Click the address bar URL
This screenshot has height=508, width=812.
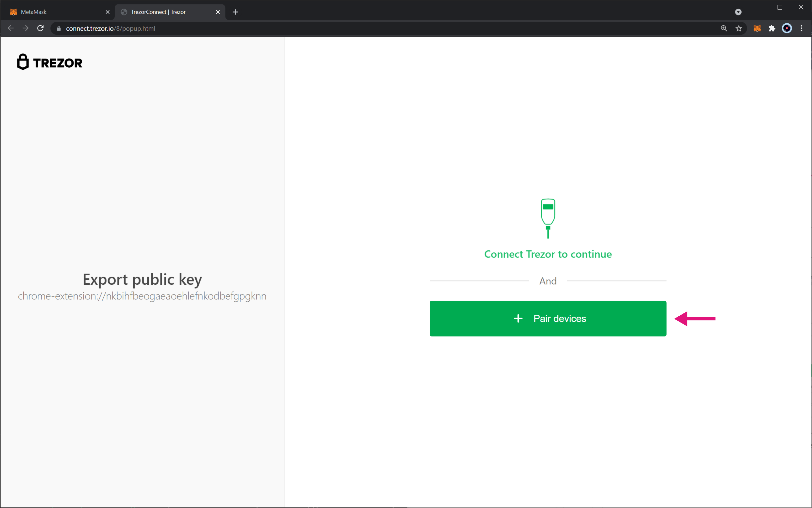coord(110,29)
